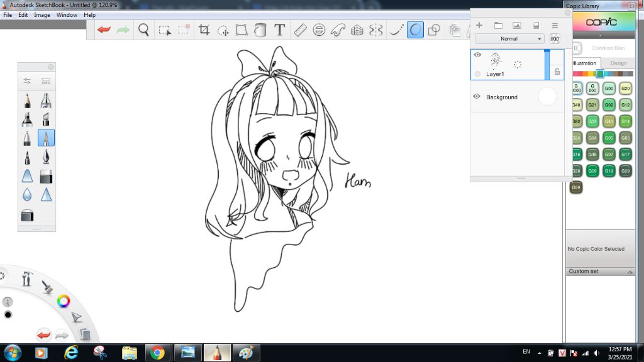Select the Airbrush in brush palette
This screenshot has height=362, width=644.
pyautogui.click(x=46, y=100)
